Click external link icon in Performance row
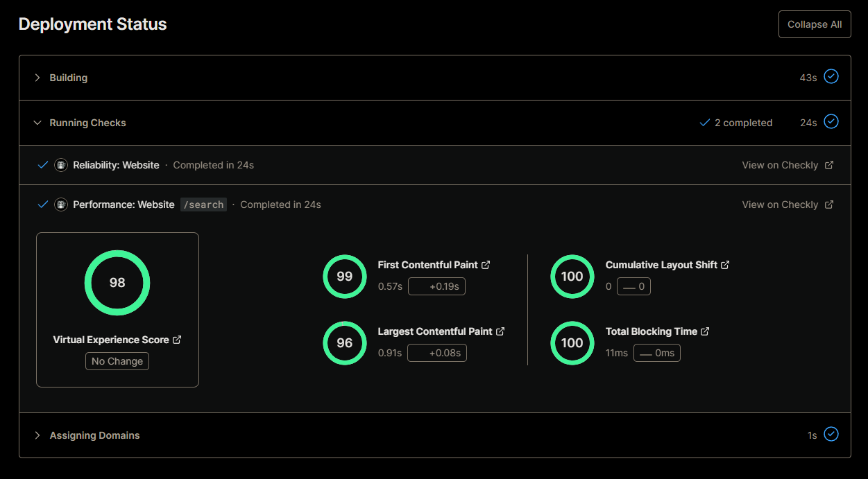This screenshot has height=479, width=868. (829, 204)
